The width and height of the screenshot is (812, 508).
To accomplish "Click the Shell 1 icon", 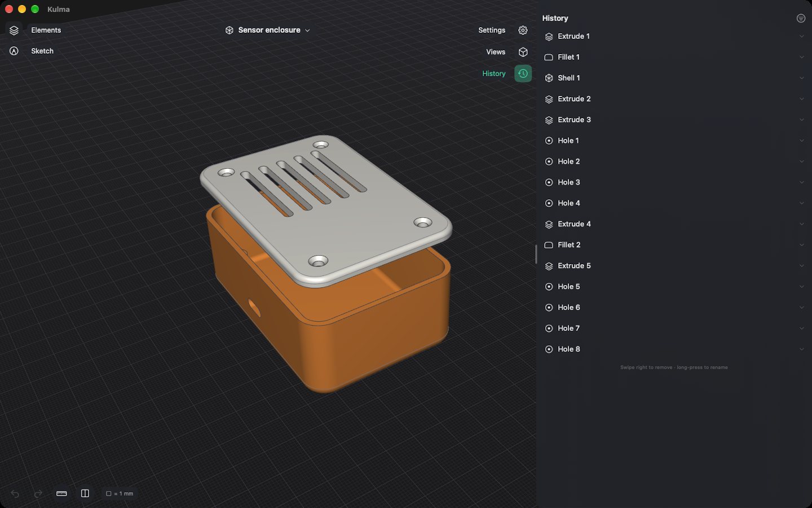I will click(549, 78).
